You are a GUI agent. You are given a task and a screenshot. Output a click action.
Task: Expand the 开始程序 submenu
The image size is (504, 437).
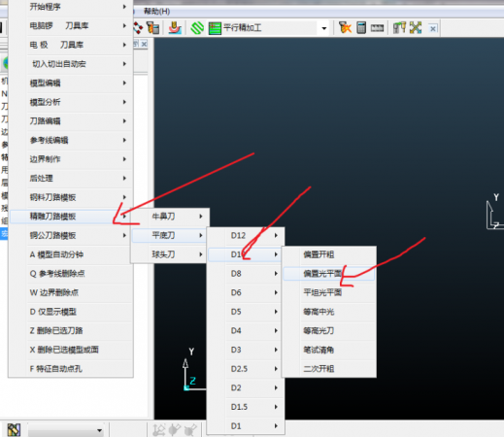click(71, 7)
